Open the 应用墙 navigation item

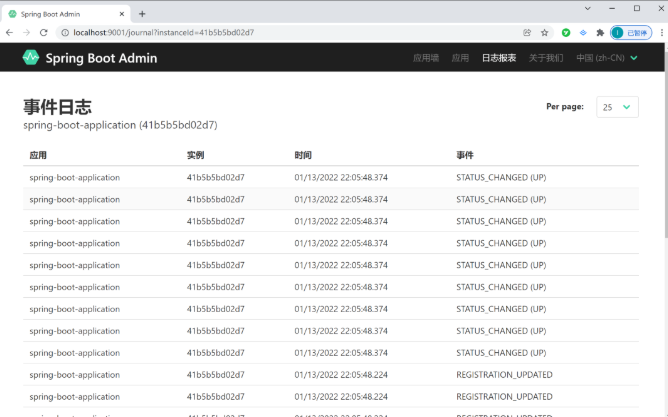pyautogui.click(x=426, y=58)
